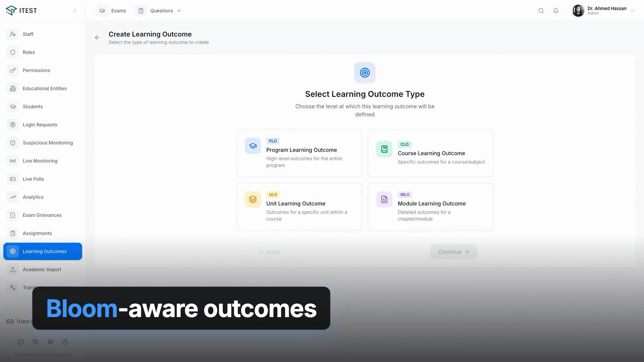This screenshot has width=644, height=362.
Task: Click the Suspicious Monitoring shield icon
Action: click(x=13, y=143)
